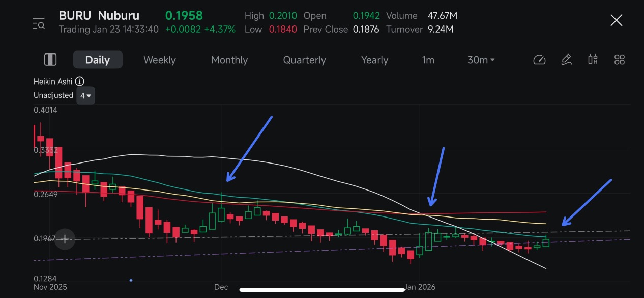Open the four-square grid menu icon
The height and width of the screenshot is (298, 644).
point(619,60)
